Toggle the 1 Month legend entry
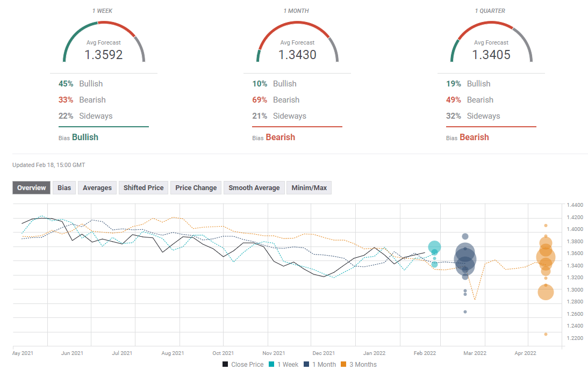The width and height of the screenshot is (588, 377). [319, 365]
